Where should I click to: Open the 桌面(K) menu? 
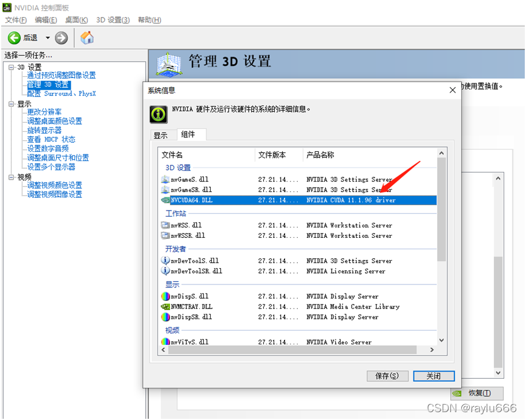[x=76, y=20]
